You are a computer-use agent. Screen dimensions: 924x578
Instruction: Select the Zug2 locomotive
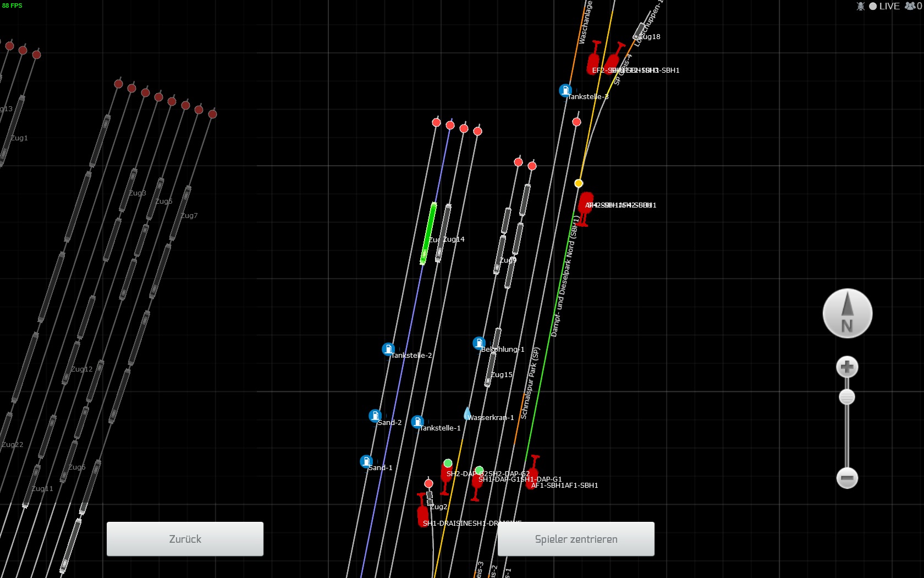(x=430, y=498)
